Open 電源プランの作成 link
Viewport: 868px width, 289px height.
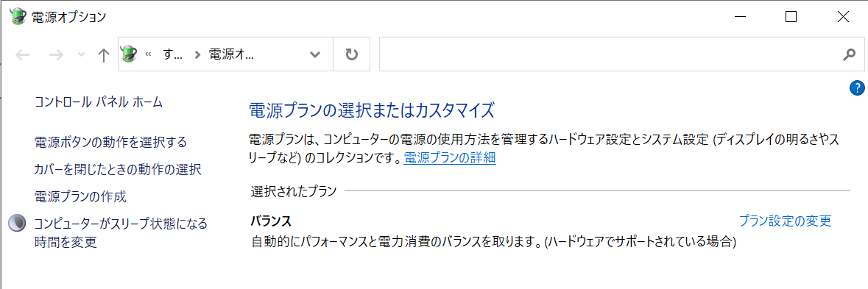80,196
